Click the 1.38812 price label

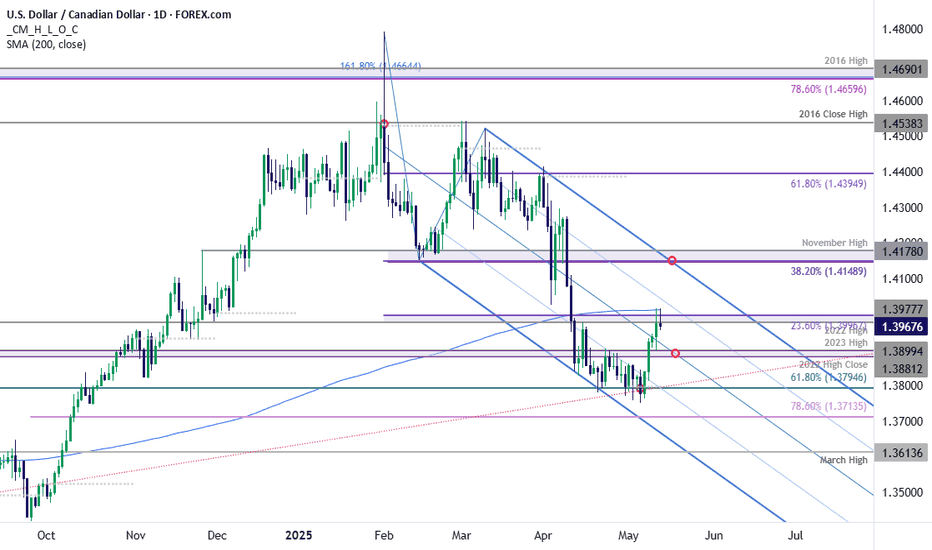(902, 369)
